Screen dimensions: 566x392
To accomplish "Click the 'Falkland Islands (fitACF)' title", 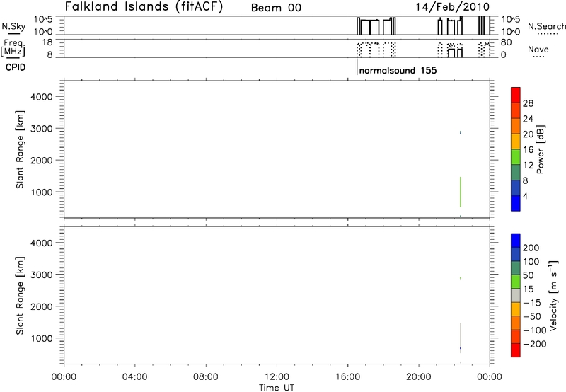I will [144, 7].
